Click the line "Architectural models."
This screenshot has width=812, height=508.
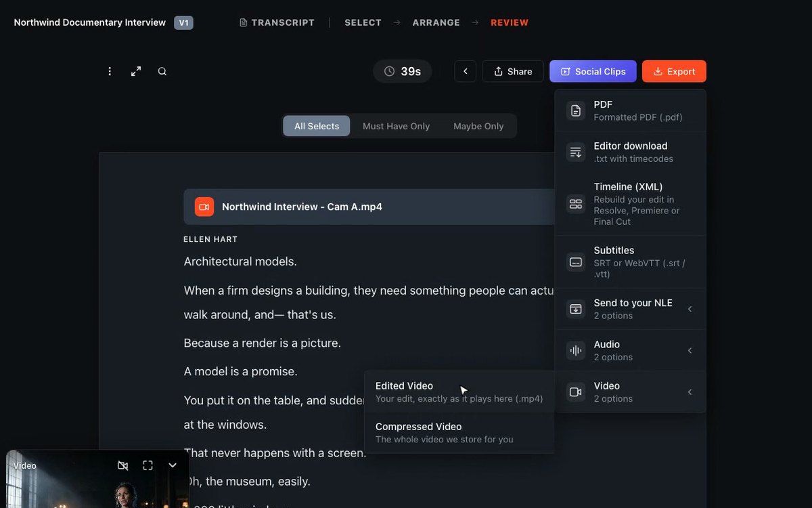240,261
